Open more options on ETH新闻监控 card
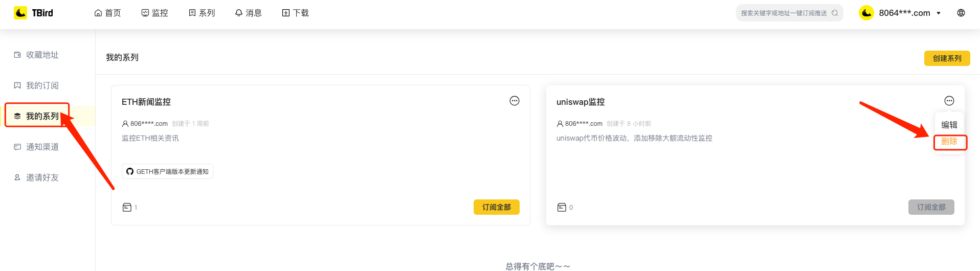The image size is (980, 271). pos(515,101)
